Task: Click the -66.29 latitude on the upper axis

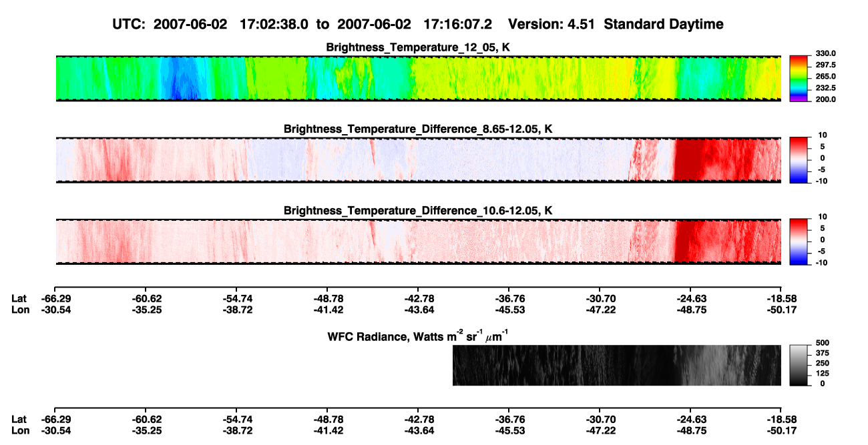Action: click(55, 299)
